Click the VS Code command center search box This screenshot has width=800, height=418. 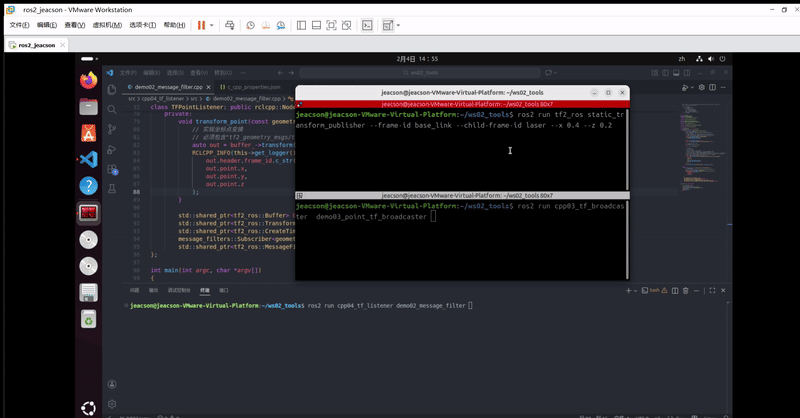tap(420, 72)
